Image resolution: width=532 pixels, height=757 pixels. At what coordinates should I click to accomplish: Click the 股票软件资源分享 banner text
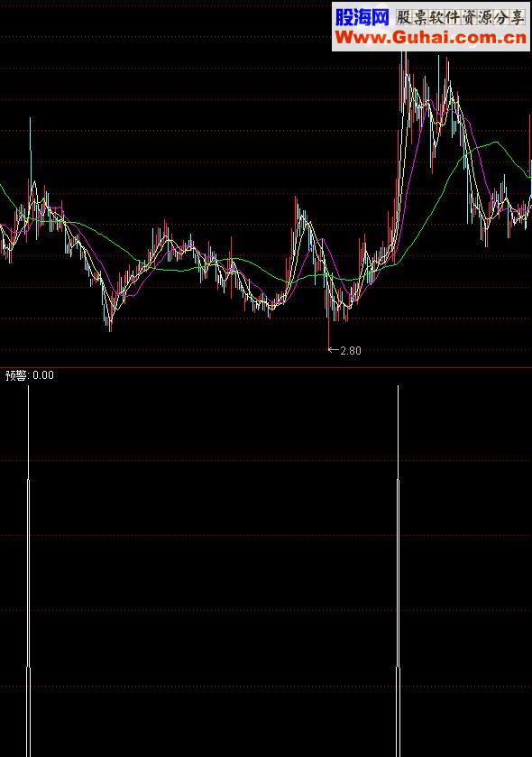point(460,17)
